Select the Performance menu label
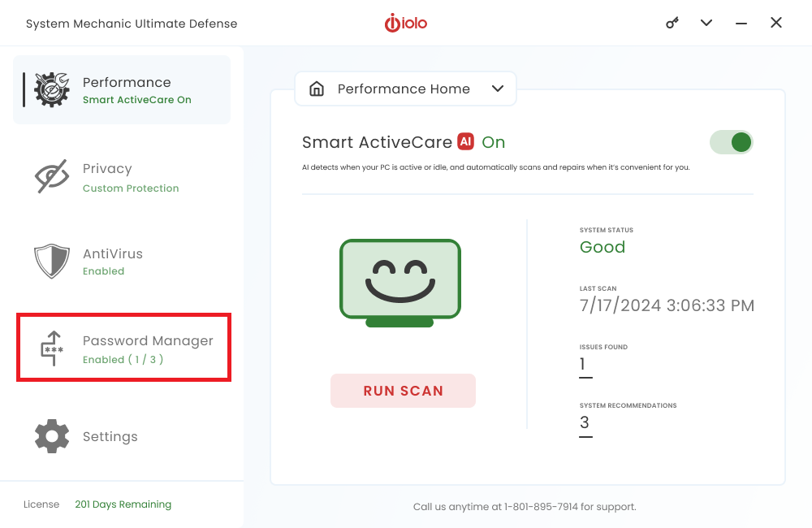812x528 pixels. click(x=127, y=82)
